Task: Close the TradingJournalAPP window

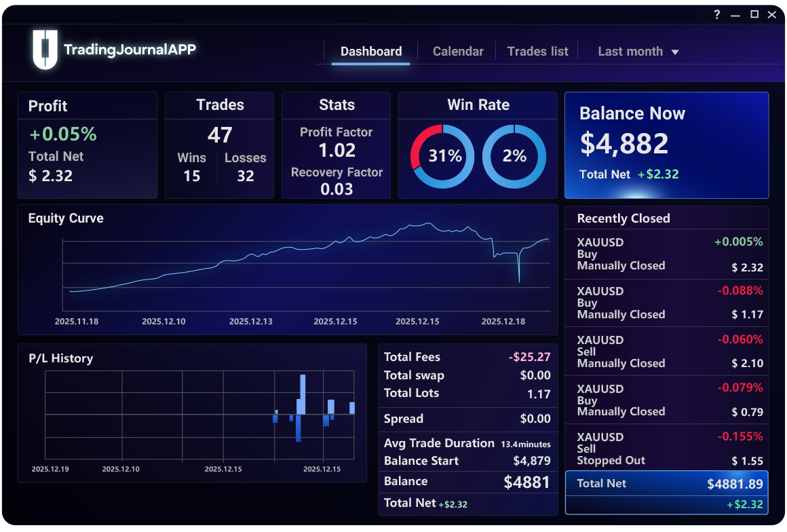Action: pos(771,15)
